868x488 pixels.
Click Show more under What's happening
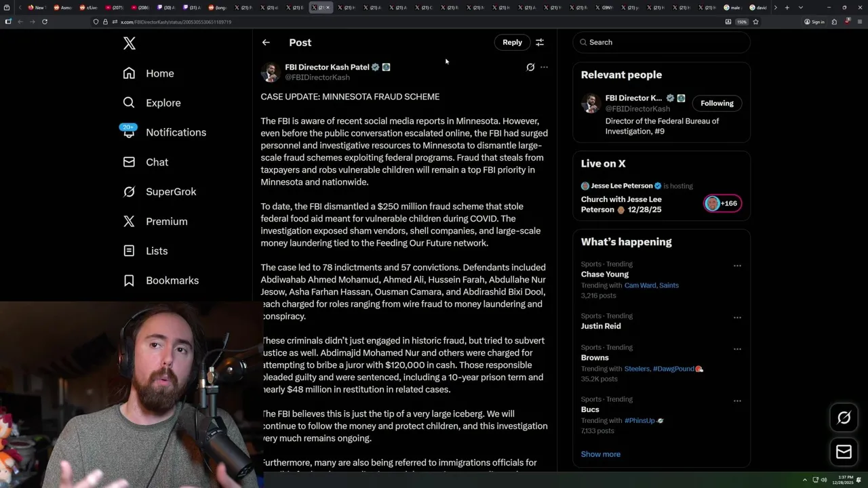coord(600,454)
